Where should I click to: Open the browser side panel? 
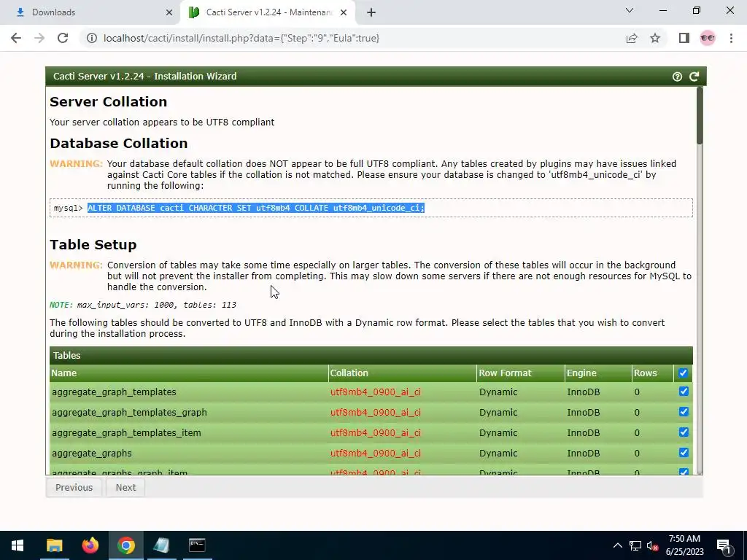point(684,38)
